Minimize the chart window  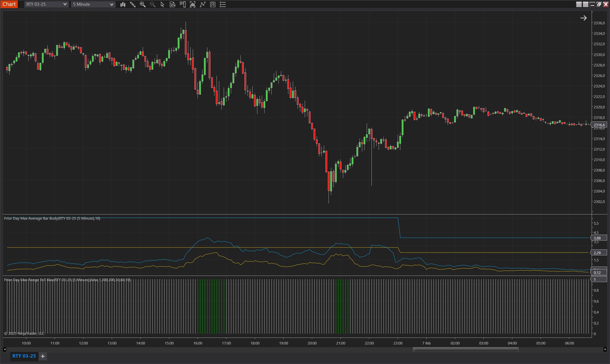592,5
